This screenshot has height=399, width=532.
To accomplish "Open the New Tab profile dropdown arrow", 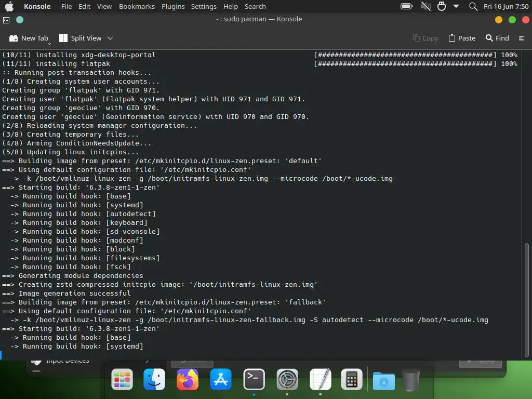I will pos(49,43).
